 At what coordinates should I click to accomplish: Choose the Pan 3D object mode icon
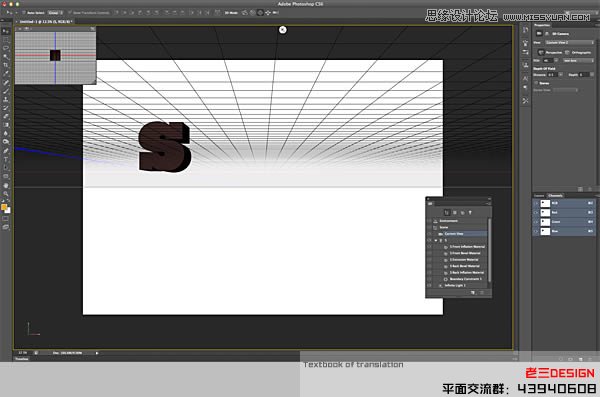[x=260, y=13]
